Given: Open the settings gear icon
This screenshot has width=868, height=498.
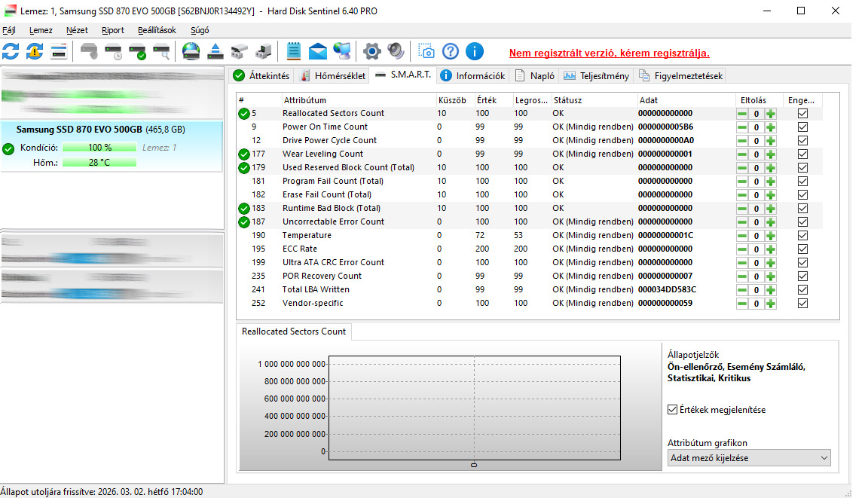Looking at the screenshot, I should pyautogui.click(x=372, y=51).
